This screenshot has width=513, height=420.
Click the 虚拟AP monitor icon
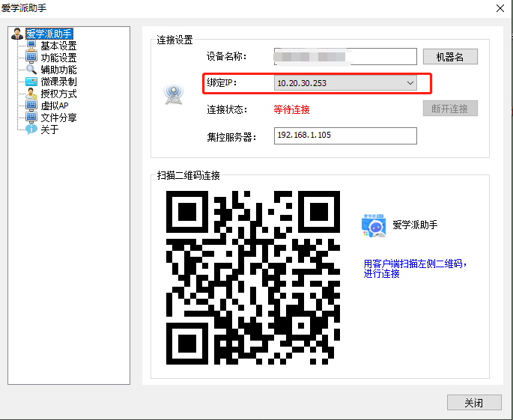[31, 106]
